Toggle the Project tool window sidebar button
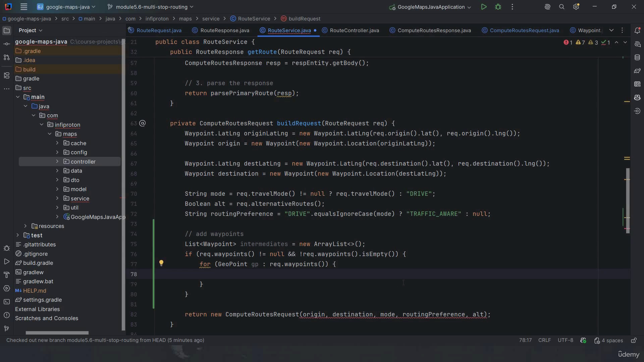Screen dimensions: 644x362 point(6,31)
